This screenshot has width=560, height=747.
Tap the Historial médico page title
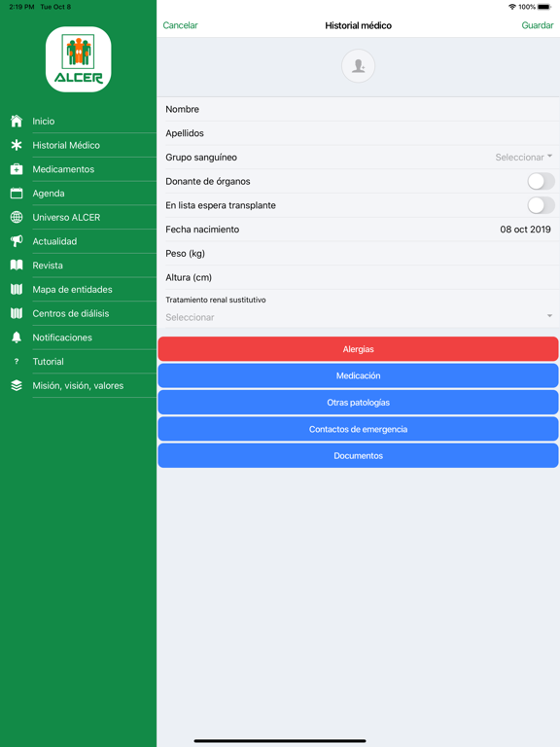pos(358,25)
